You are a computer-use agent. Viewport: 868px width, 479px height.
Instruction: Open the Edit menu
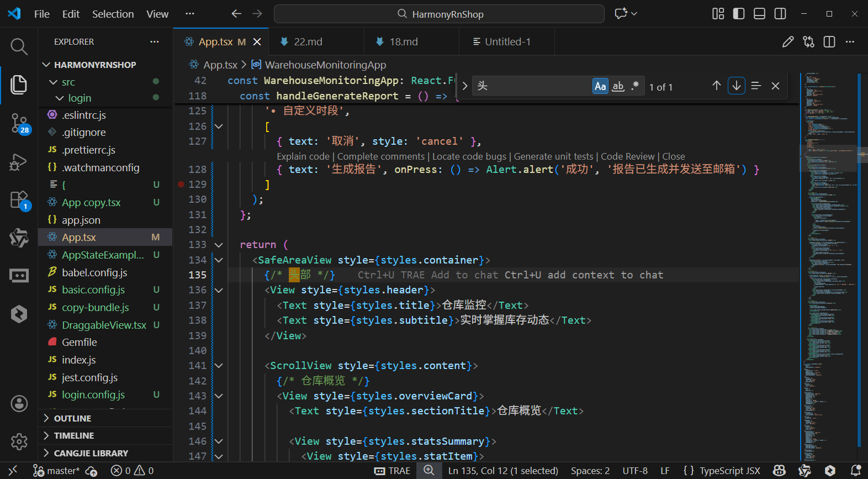(x=71, y=14)
